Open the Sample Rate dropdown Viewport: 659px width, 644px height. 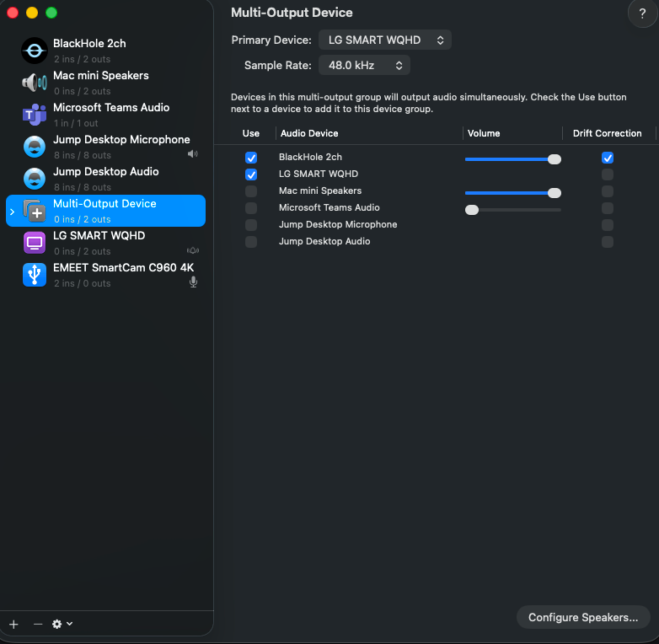coord(364,65)
